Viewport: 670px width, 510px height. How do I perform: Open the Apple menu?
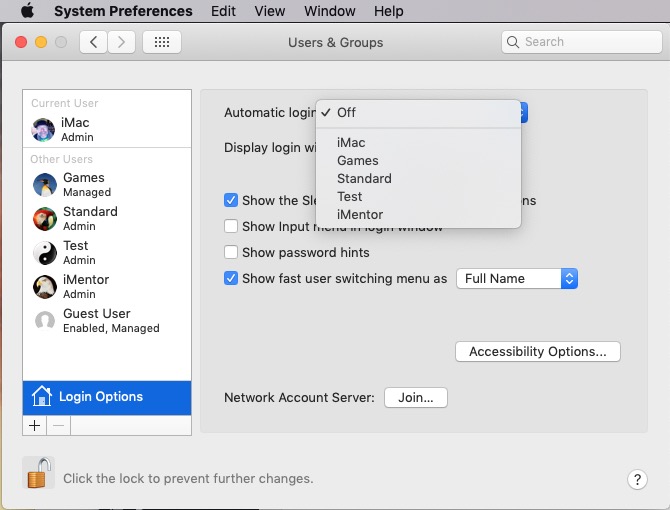coord(27,10)
